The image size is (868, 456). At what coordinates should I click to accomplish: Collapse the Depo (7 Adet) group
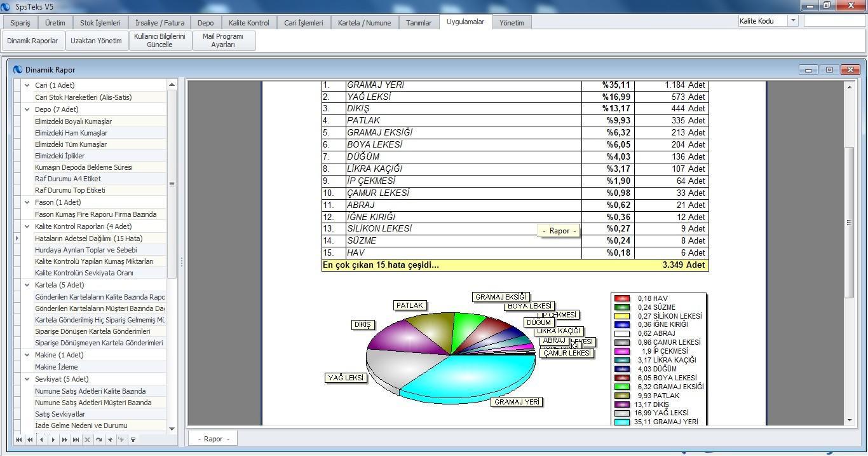pyautogui.click(x=27, y=109)
